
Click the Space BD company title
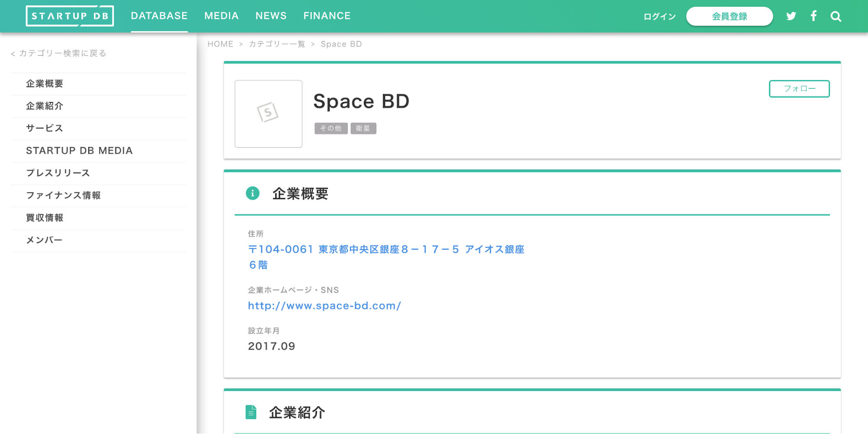click(361, 102)
